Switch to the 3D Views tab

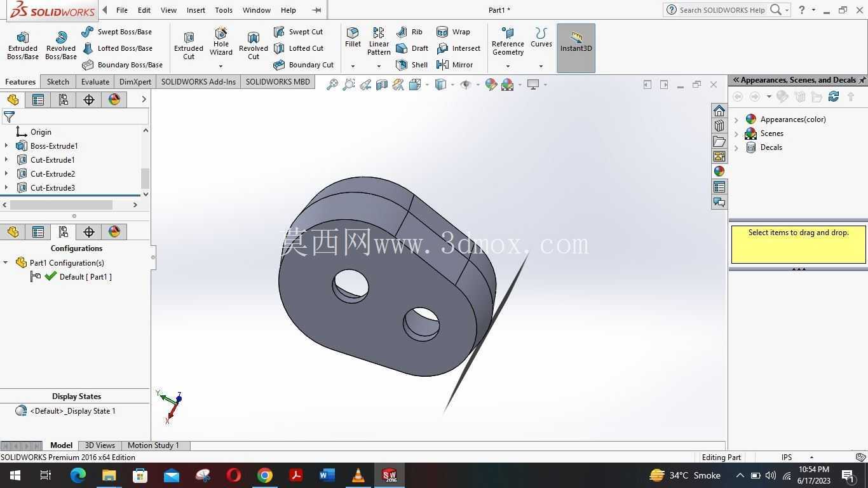pyautogui.click(x=100, y=445)
